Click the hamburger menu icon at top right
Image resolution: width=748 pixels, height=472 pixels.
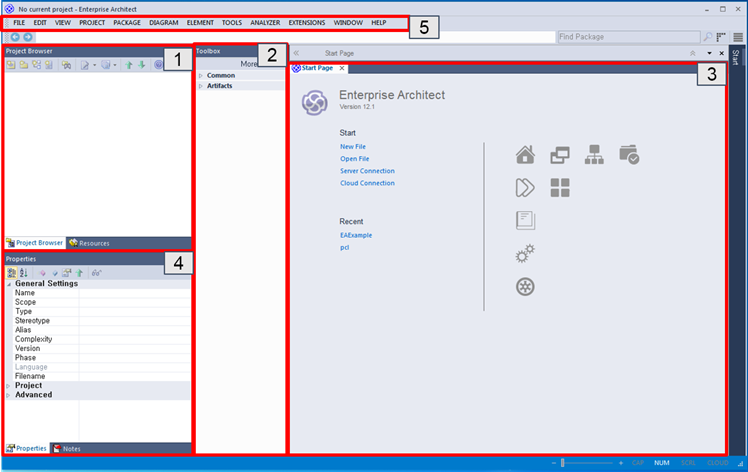pyautogui.click(x=738, y=37)
